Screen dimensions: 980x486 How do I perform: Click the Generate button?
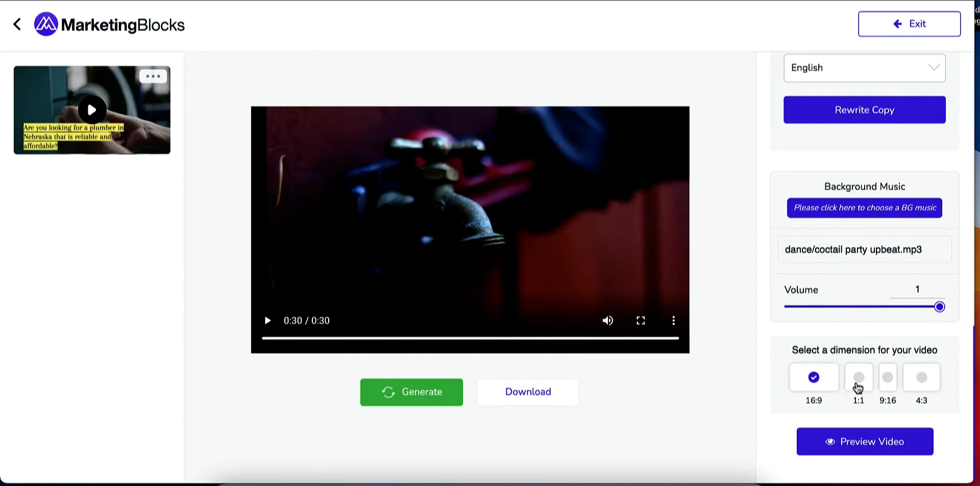(x=411, y=392)
